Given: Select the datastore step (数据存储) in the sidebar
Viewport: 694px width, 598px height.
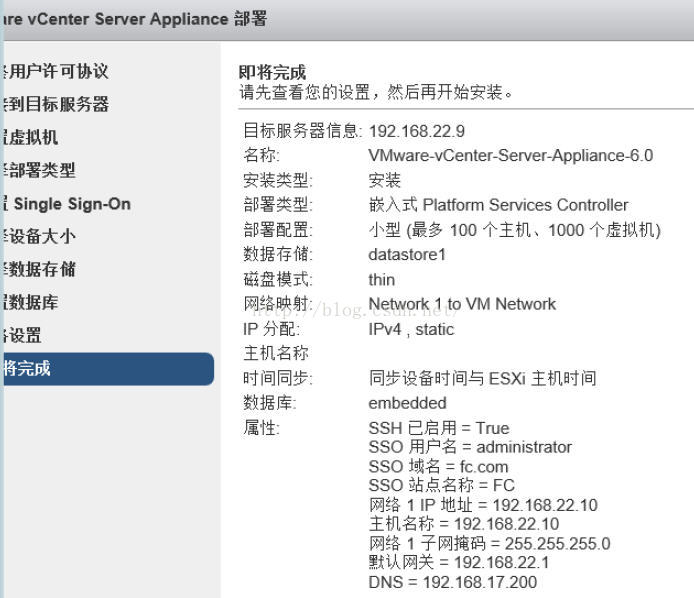Looking at the screenshot, I should [38, 270].
